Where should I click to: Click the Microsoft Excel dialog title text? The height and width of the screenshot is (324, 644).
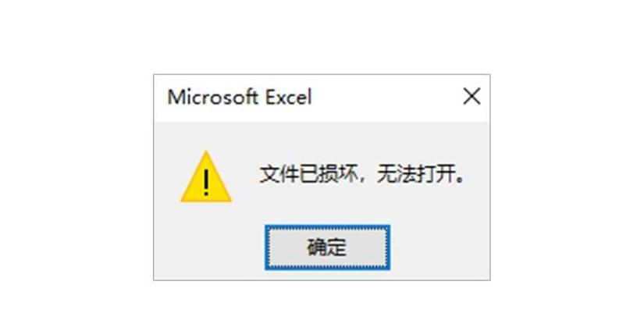coord(240,98)
